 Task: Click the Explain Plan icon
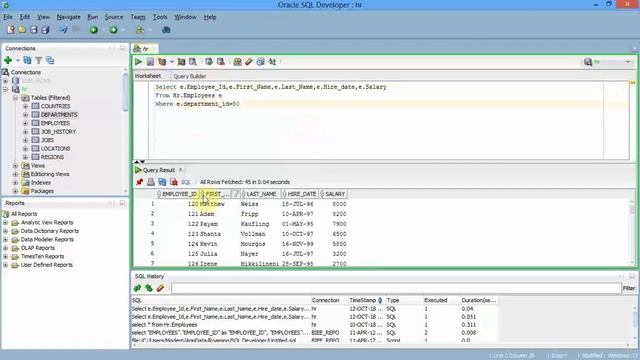click(162, 62)
